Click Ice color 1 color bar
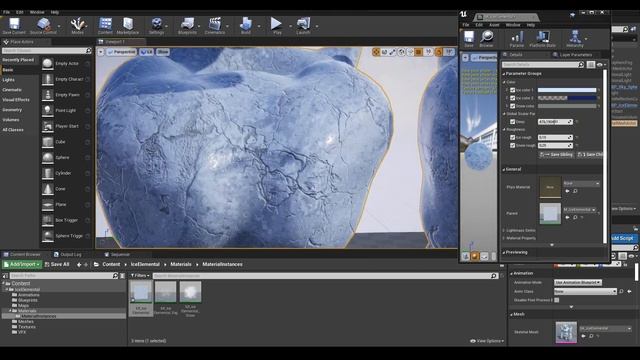Screen dimensions: 640x360 click(x=567, y=90)
